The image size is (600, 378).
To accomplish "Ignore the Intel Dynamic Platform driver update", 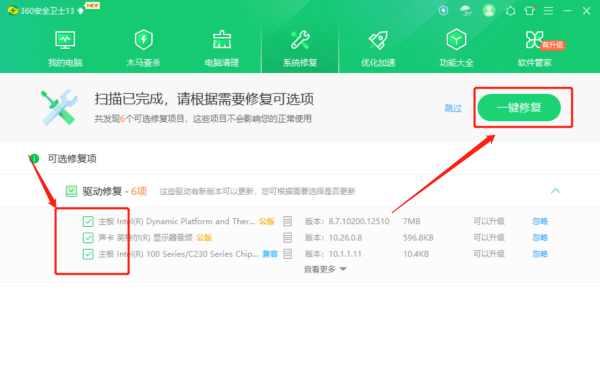I will coord(540,221).
